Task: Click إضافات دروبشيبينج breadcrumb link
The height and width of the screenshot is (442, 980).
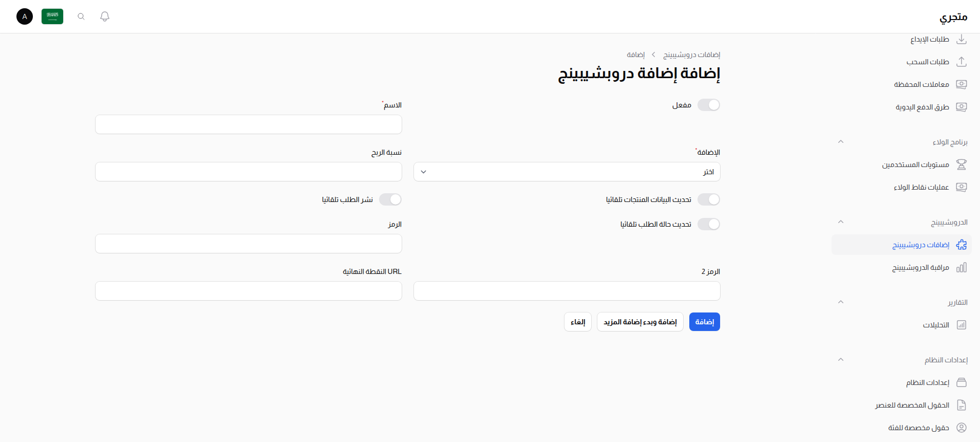Action: 691,54
